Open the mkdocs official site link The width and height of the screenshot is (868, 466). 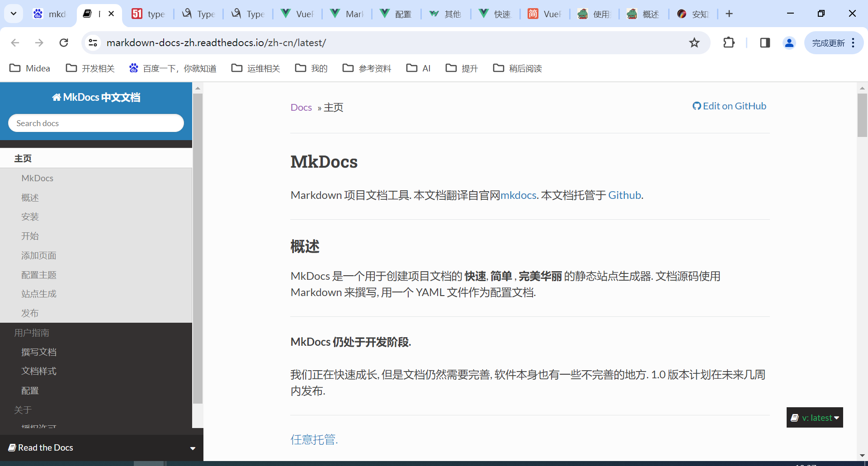(518, 195)
